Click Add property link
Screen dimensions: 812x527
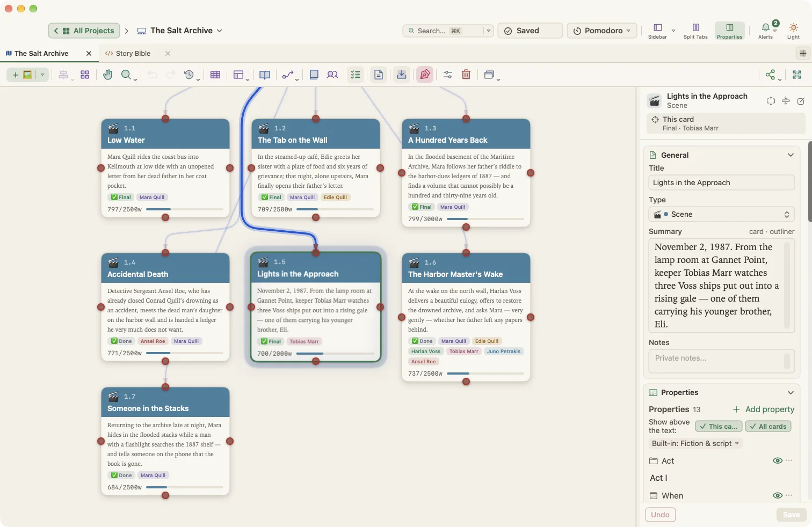(763, 409)
